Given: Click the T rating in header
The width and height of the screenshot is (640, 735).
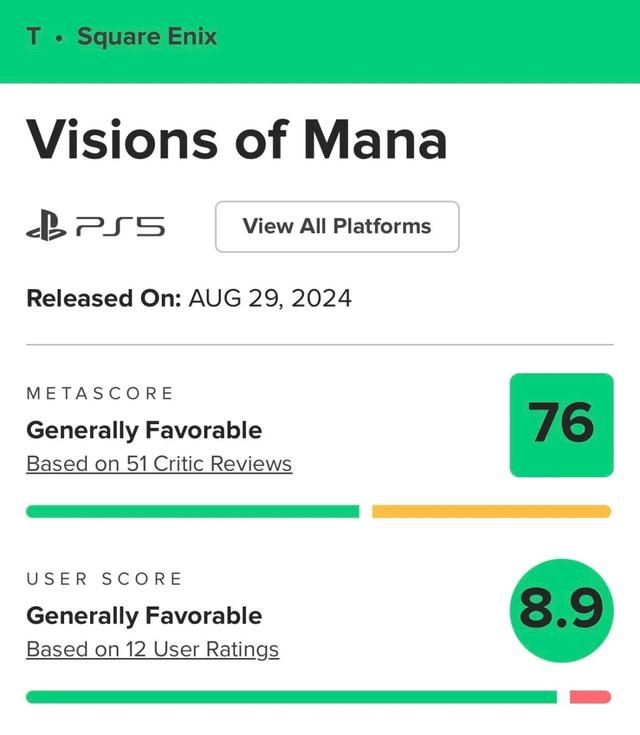Looking at the screenshot, I should pos(34,37).
